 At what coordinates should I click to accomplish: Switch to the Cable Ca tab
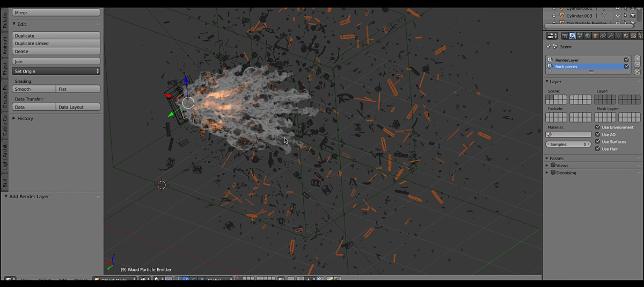5,125
